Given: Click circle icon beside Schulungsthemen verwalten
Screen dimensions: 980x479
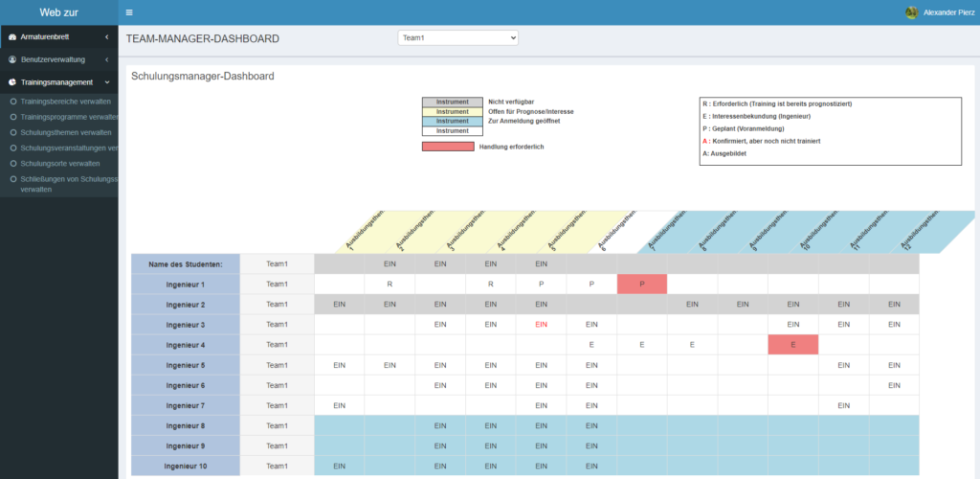Looking at the screenshot, I should pyautogui.click(x=13, y=132).
